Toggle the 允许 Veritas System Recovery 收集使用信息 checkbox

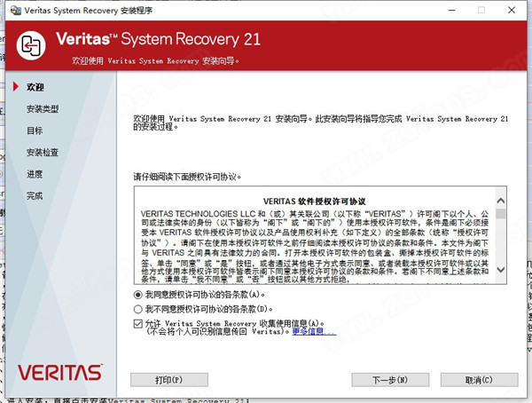click(x=137, y=323)
